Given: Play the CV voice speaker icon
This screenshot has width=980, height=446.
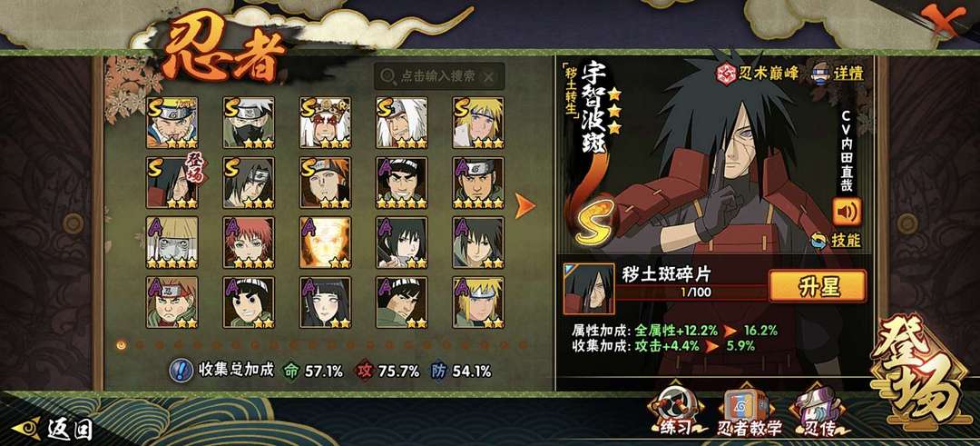Looking at the screenshot, I should point(847,212).
